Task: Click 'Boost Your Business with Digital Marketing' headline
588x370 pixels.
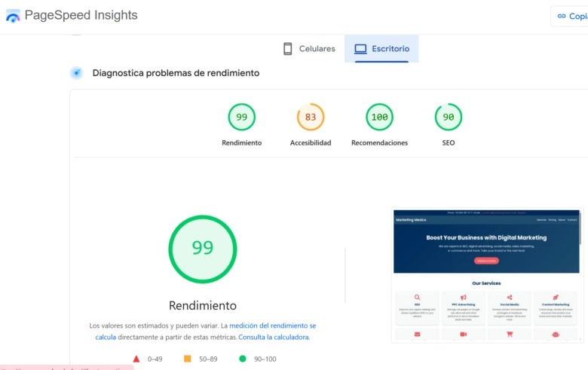Action: [486, 237]
